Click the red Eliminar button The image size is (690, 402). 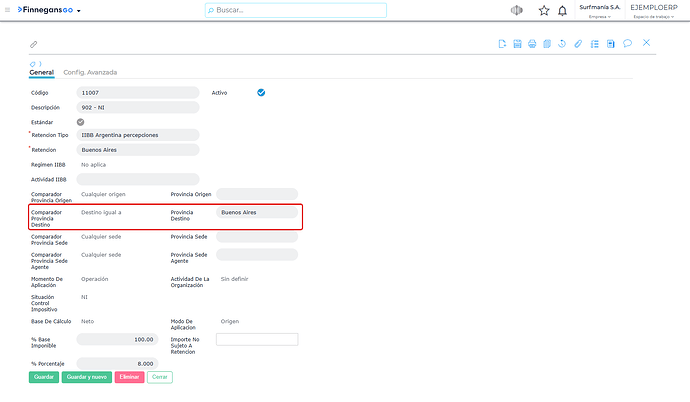pyautogui.click(x=129, y=377)
